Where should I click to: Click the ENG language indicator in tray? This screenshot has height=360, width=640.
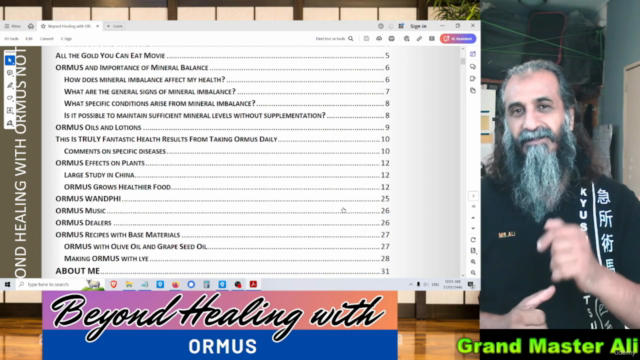click(436, 284)
